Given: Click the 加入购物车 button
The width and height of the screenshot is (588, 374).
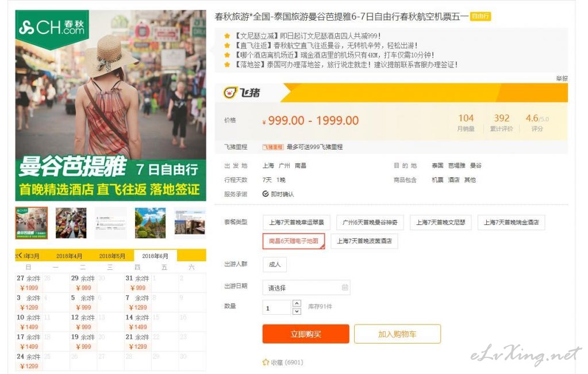Looking at the screenshot, I should (x=397, y=334).
